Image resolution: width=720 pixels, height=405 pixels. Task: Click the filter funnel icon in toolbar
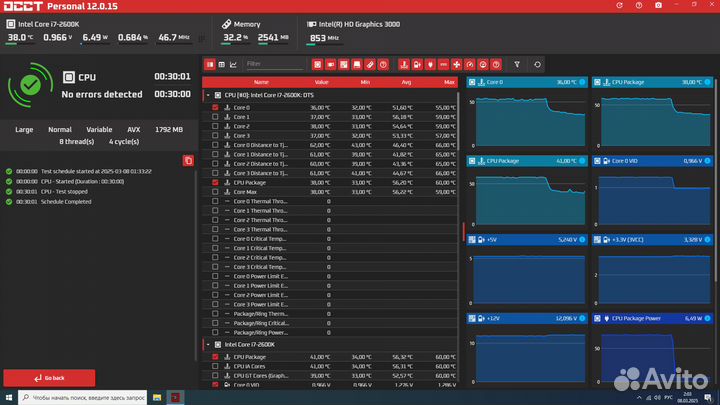coord(517,64)
